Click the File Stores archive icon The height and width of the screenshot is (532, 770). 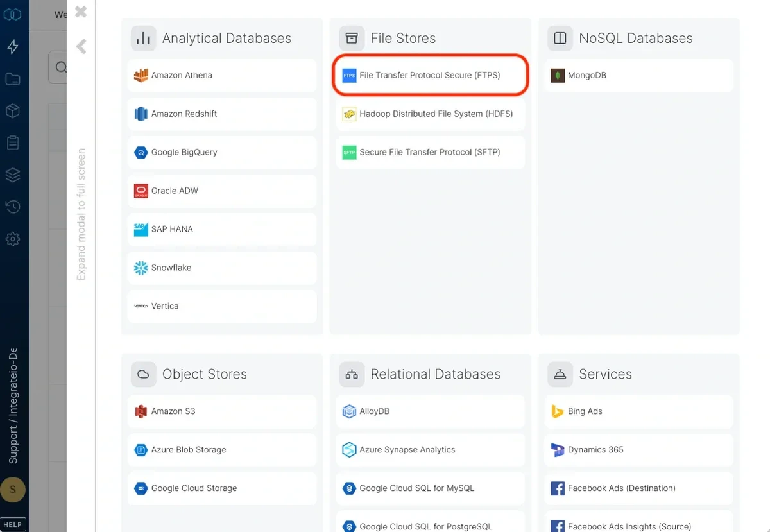coord(352,39)
